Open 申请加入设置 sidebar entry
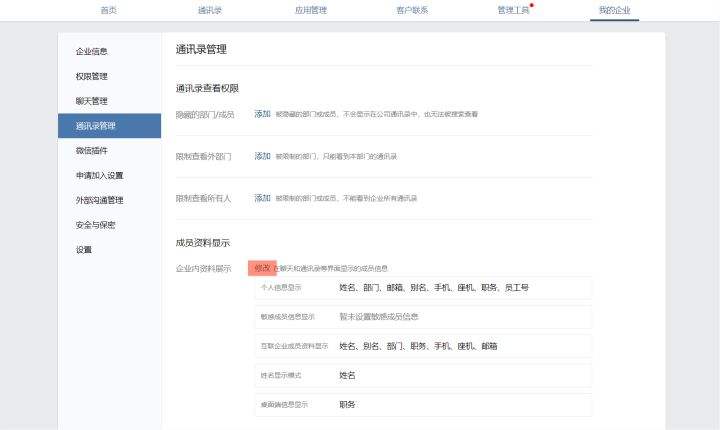Viewport: 720px width, 430px height. [x=99, y=175]
